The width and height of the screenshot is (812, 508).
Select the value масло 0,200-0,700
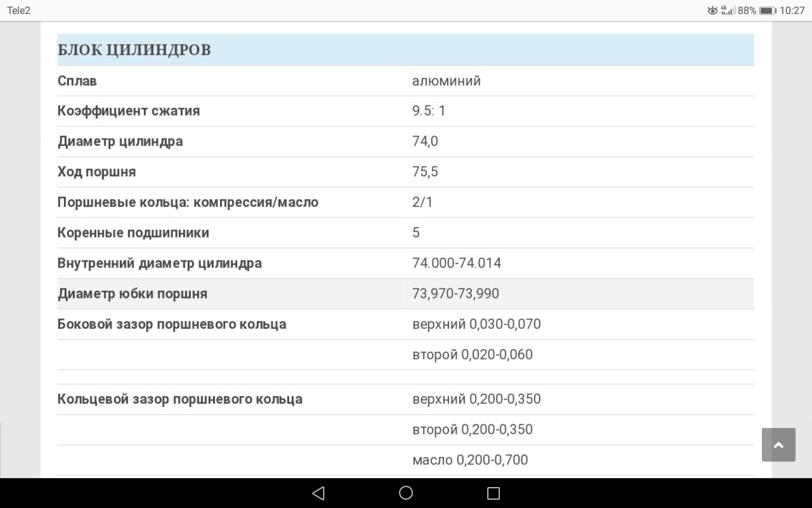[470, 460]
